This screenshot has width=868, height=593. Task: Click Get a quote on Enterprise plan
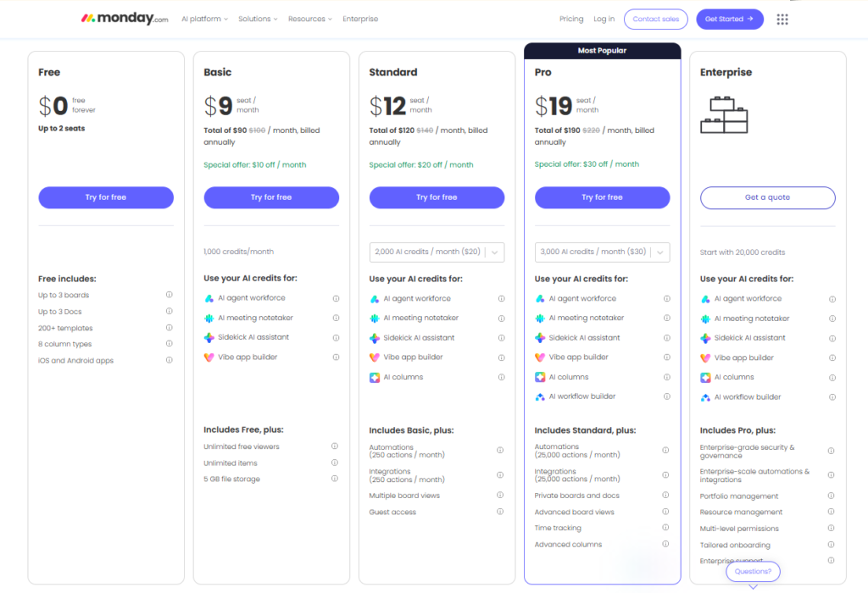(767, 197)
